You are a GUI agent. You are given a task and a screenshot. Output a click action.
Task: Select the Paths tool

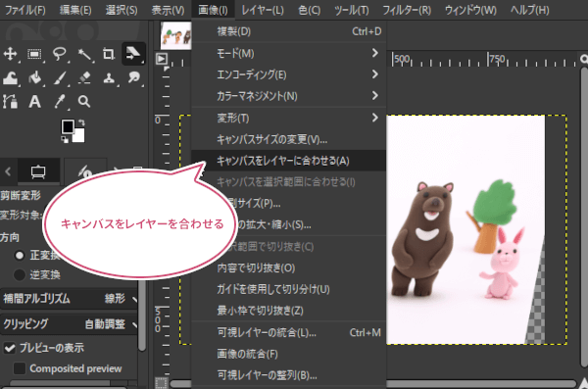[10, 102]
